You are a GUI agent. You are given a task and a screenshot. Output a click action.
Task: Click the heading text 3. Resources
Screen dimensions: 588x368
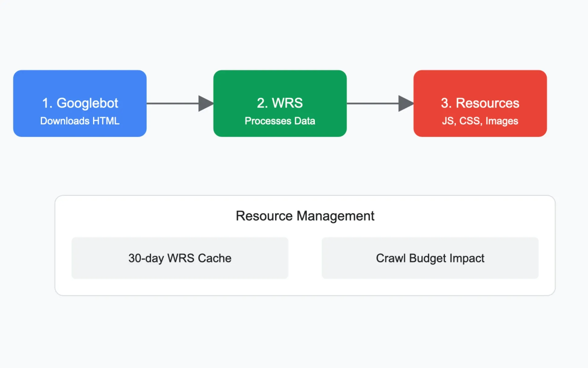pos(480,103)
